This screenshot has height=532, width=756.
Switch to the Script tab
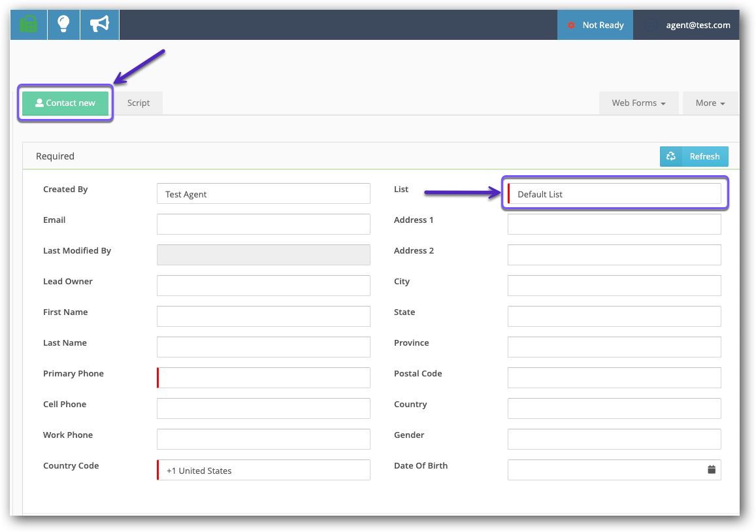[139, 103]
